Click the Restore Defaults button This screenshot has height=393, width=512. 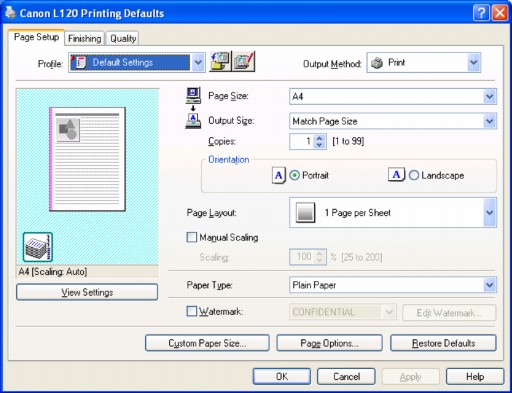443,343
